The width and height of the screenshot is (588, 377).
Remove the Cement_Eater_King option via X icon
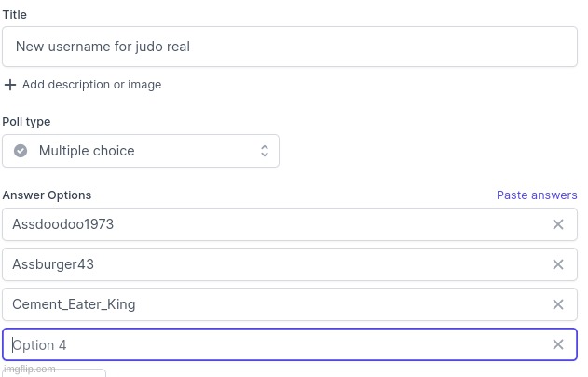coord(557,304)
